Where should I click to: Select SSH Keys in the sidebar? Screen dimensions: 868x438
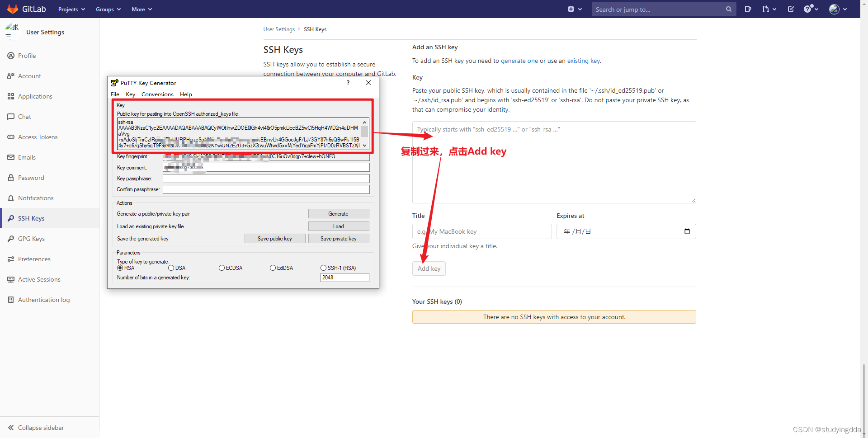coord(50,218)
